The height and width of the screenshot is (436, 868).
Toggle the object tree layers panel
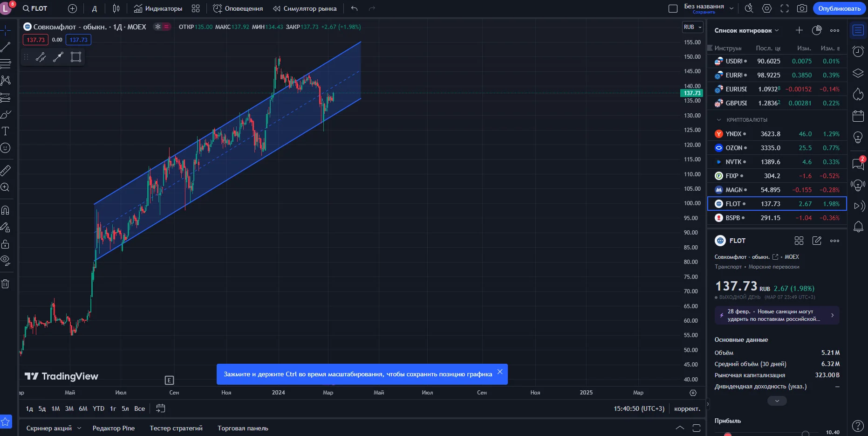tap(858, 73)
